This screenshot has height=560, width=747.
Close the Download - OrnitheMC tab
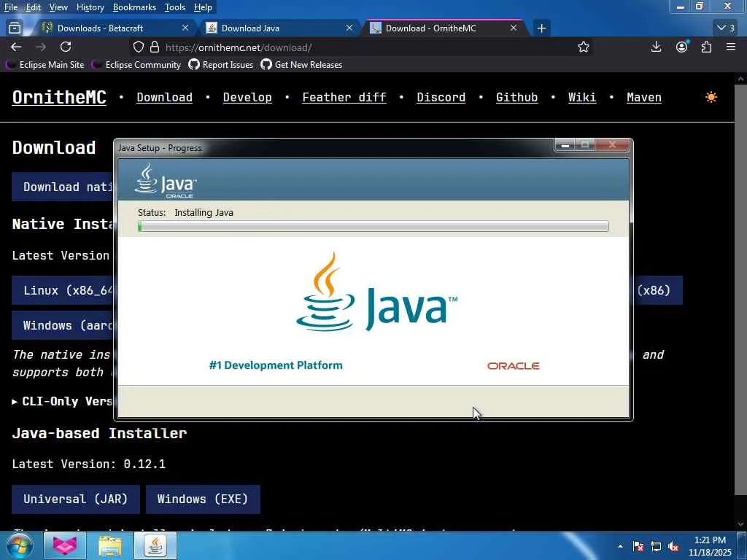pyautogui.click(x=514, y=28)
